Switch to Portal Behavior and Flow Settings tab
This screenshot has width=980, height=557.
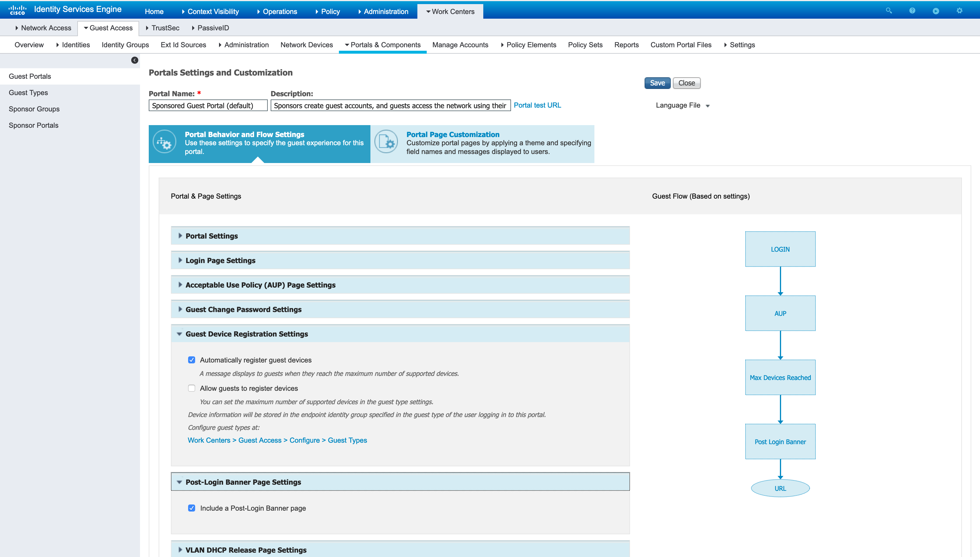pyautogui.click(x=259, y=144)
